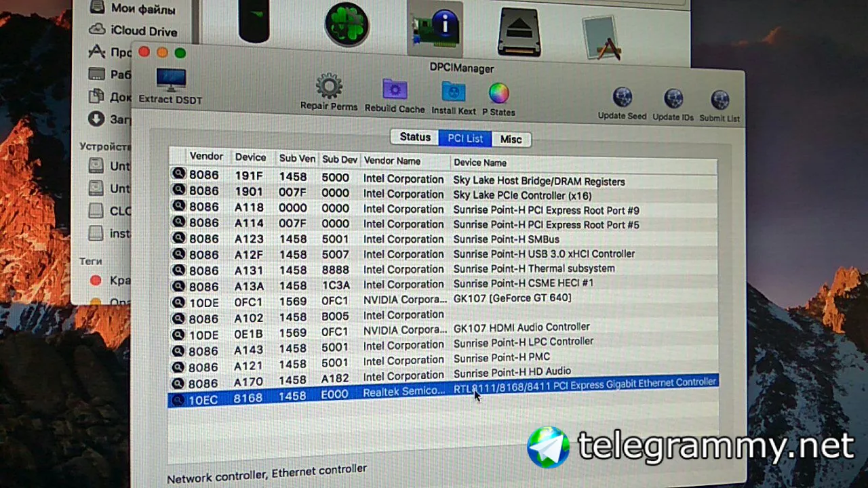The height and width of the screenshot is (488, 868).
Task: Click sub device cell A182
Action: point(335,380)
